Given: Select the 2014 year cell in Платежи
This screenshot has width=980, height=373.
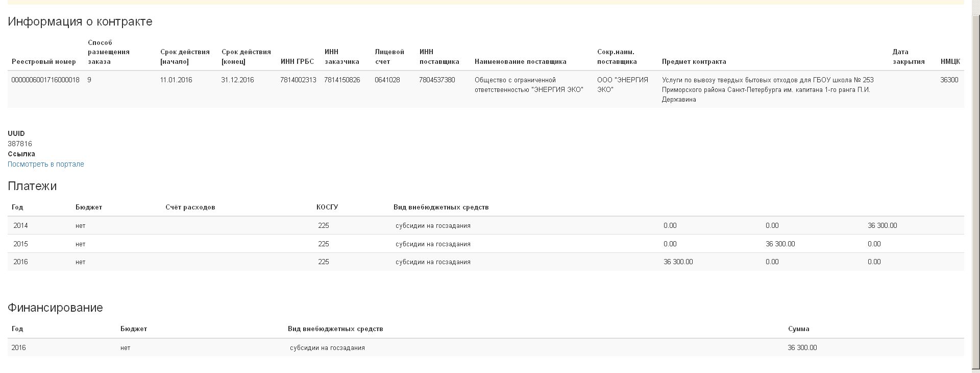Looking at the screenshot, I should pyautogui.click(x=20, y=225).
